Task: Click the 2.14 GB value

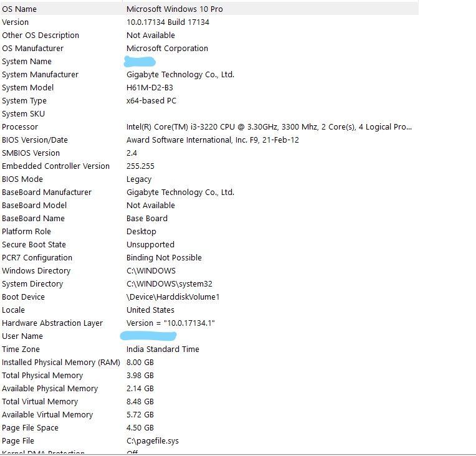Action: [140, 387]
